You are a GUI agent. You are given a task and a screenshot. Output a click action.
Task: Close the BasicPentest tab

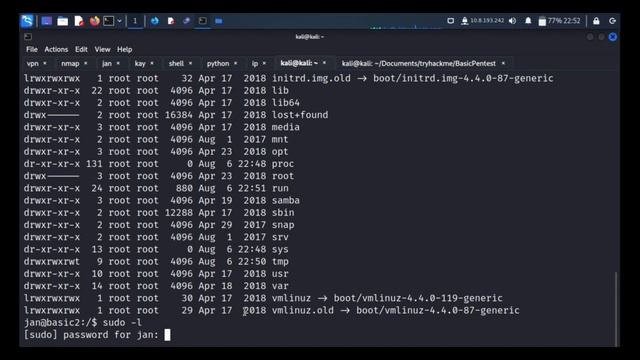(503, 63)
